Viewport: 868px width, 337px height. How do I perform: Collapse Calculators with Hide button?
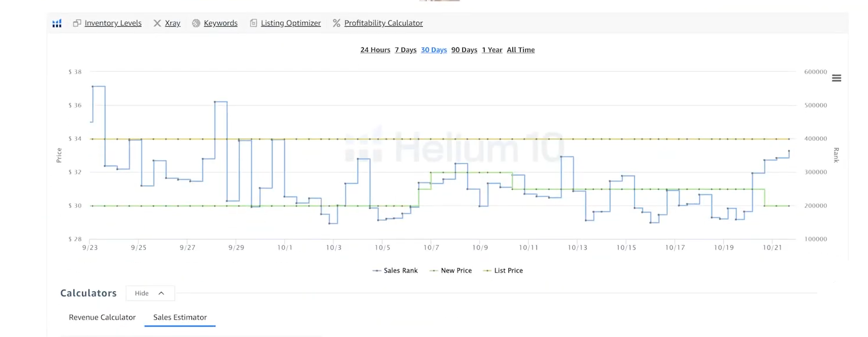coord(150,293)
